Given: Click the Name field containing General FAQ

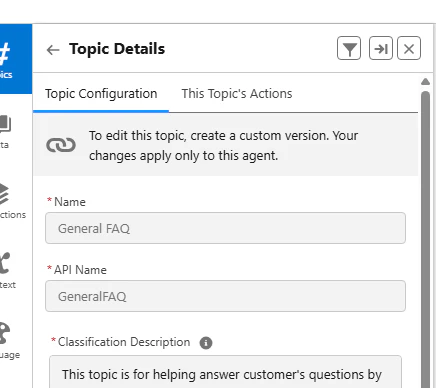Looking at the screenshot, I should click(x=225, y=228).
